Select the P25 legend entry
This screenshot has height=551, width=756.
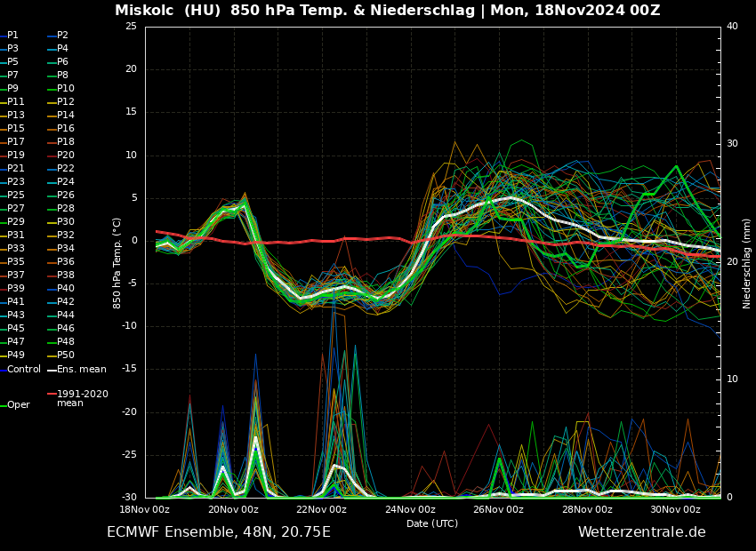click(x=16, y=196)
